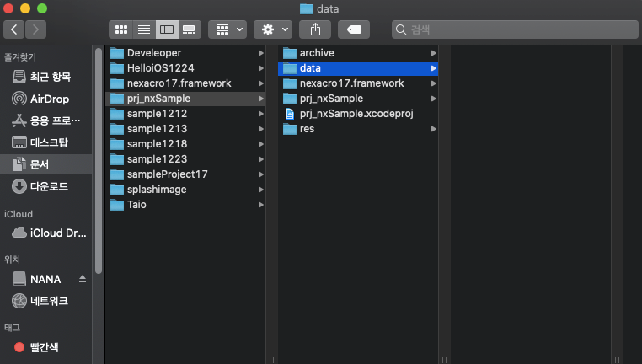The height and width of the screenshot is (364, 642).
Task: Go back with the left arrow button
Action: click(x=15, y=29)
